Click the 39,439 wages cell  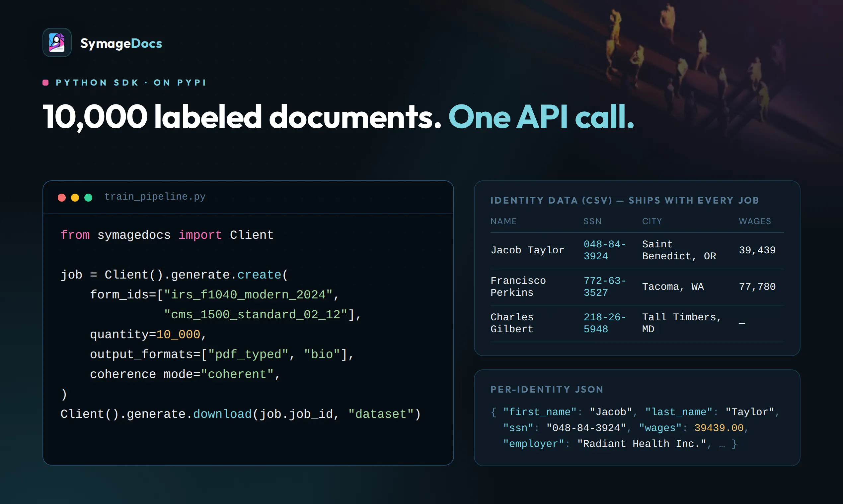coord(757,250)
